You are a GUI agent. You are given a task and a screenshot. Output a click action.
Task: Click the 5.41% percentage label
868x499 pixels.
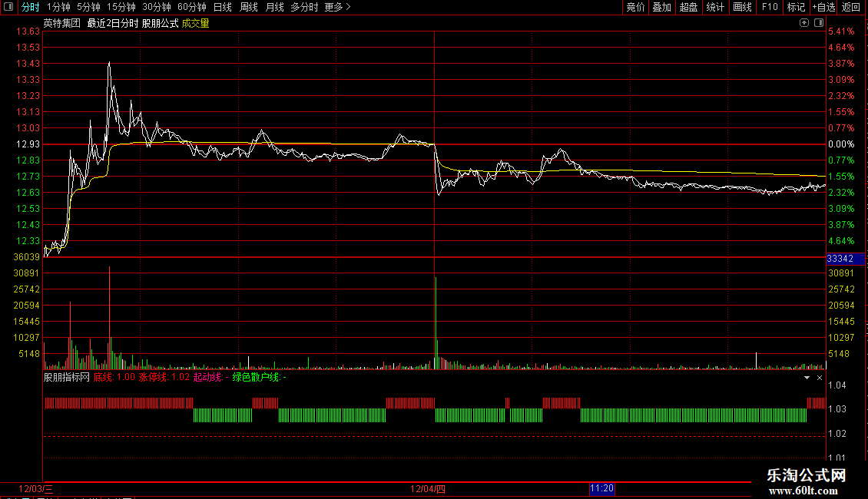click(841, 31)
